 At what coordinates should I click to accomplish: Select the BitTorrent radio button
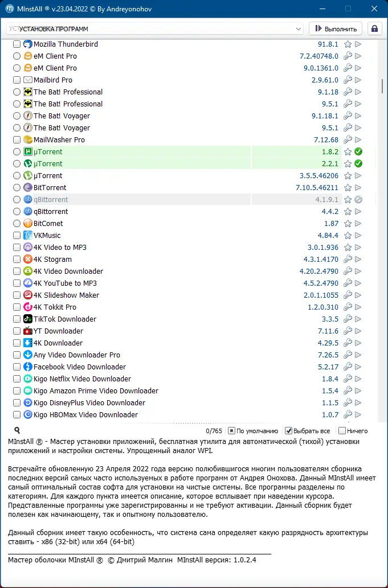(17, 188)
